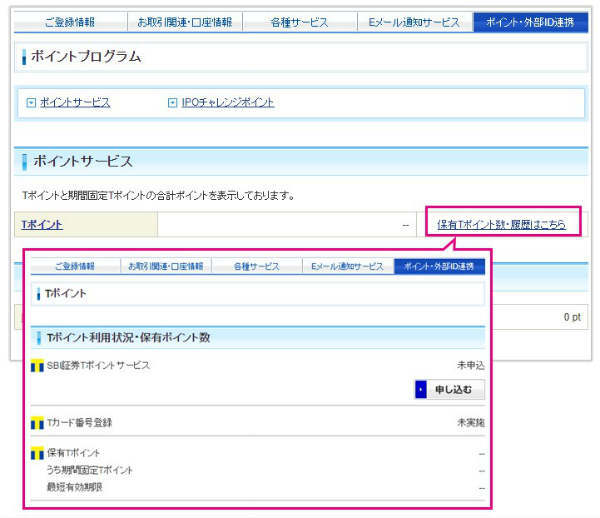Click the 0 pt value
The image size is (600, 518).
(x=572, y=317)
